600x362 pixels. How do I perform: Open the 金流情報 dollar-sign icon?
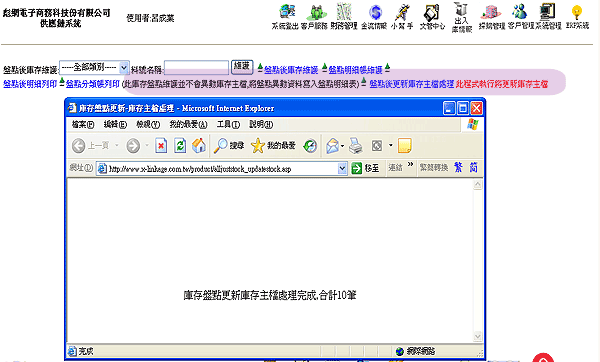point(375,12)
